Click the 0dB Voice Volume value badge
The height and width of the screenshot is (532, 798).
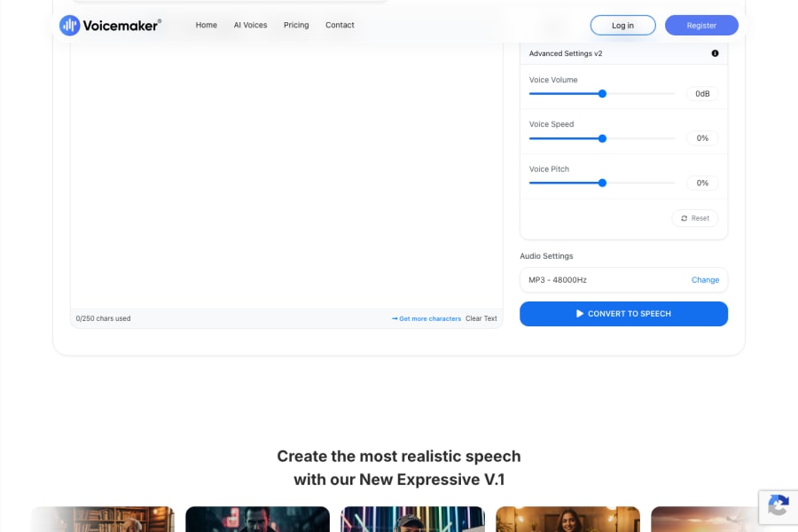click(x=702, y=93)
